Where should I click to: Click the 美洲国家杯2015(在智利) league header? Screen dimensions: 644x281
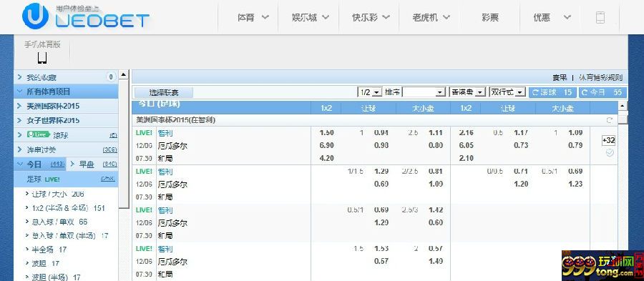click(x=176, y=120)
